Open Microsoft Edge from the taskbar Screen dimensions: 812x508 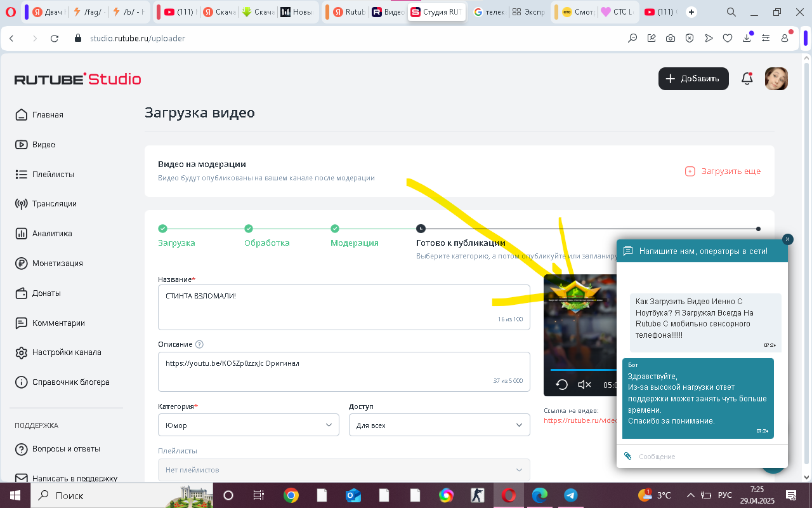pos(540,495)
